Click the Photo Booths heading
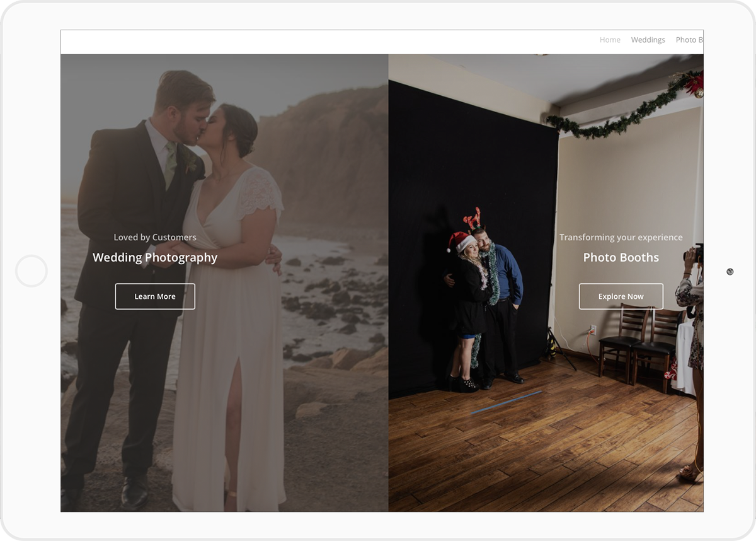Viewport: 756px width, 541px height. (621, 257)
